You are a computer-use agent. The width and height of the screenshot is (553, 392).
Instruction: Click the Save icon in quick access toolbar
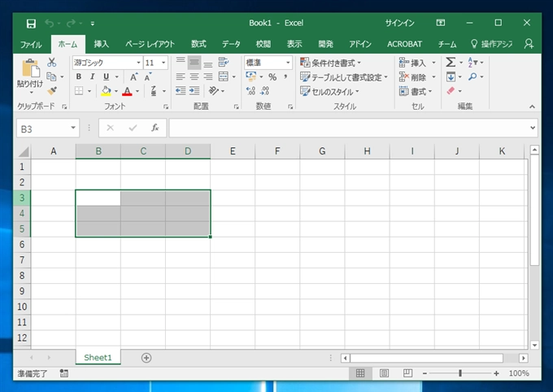31,24
